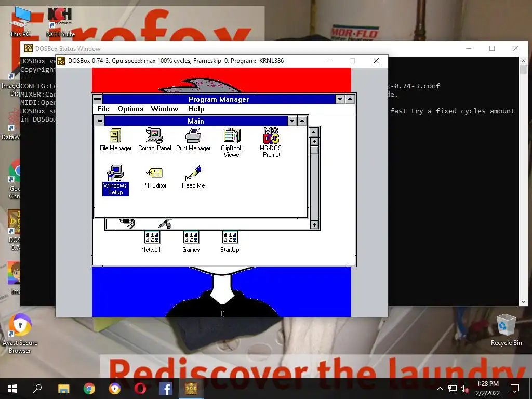Image resolution: width=532 pixels, height=399 pixels.
Task: Open the Recycle Bin
Action: pyautogui.click(x=506, y=330)
